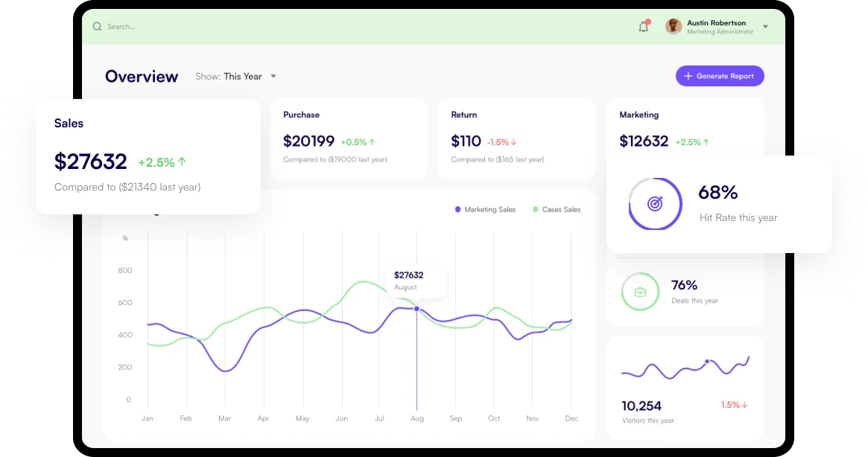This screenshot has height=457, width=868.
Task: Toggle Marketing Sales legend series
Action: click(485, 210)
